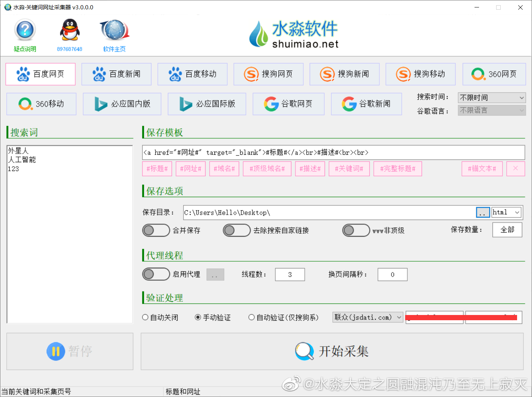The height and width of the screenshot is (397, 532).
Task: Click the 暂停 pause button
Action: point(70,352)
